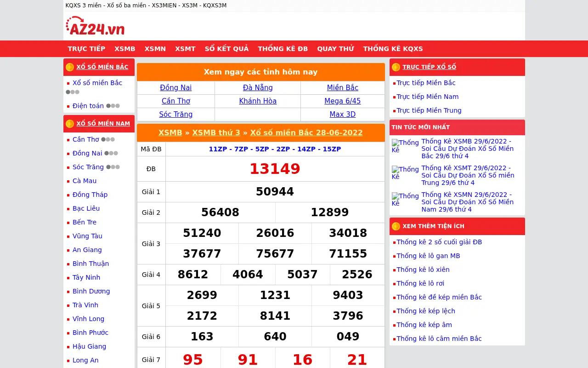Open Max 3D results link

pyautogui.click(x=343, y=115)
